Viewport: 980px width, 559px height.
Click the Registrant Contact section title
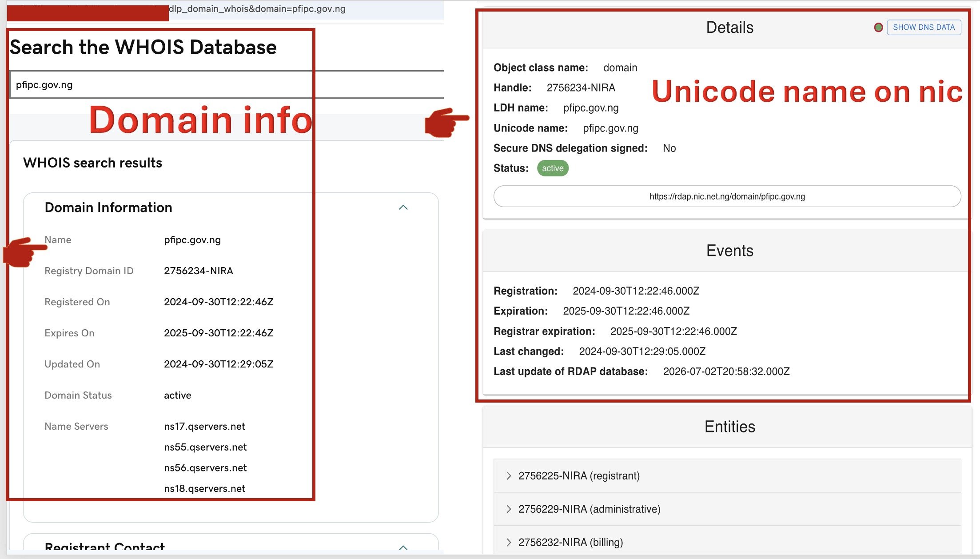click(x=105, y=547)
